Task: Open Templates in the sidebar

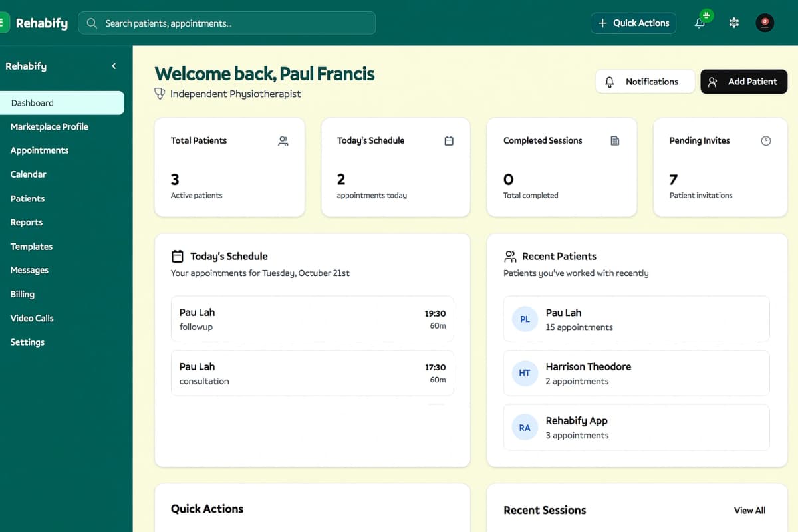Action: click(31, 247)
